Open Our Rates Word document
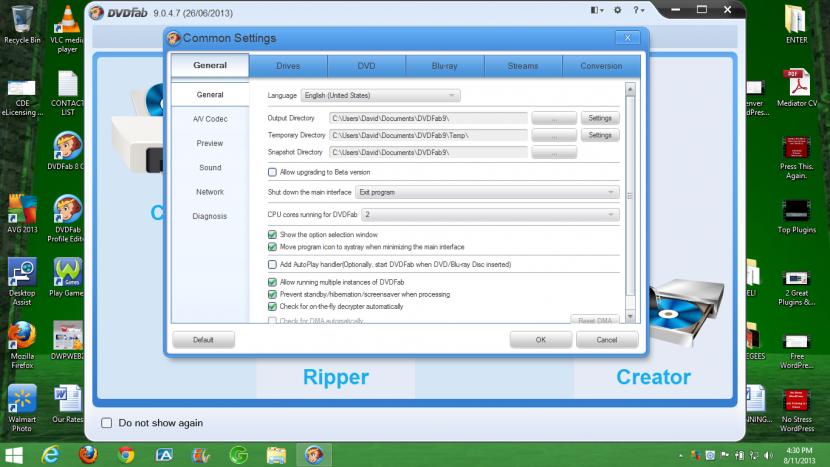The image size is (830, 467). (x=67, y=404)
